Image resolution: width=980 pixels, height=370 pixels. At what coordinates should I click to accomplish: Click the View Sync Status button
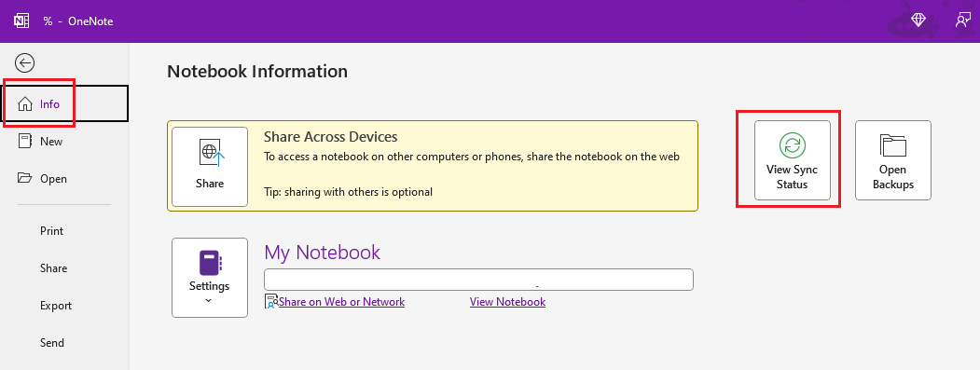pyautogui.click(x=793, y=160)
